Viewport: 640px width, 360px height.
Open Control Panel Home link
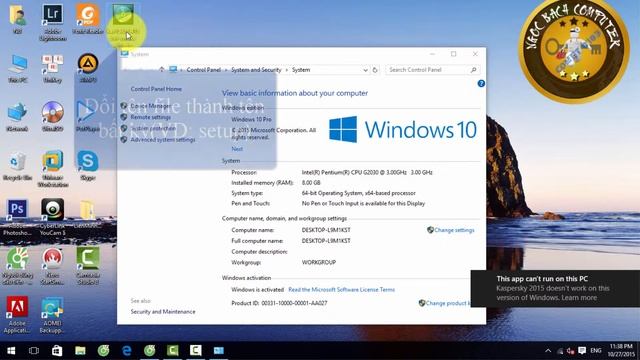tap(156, 89)
